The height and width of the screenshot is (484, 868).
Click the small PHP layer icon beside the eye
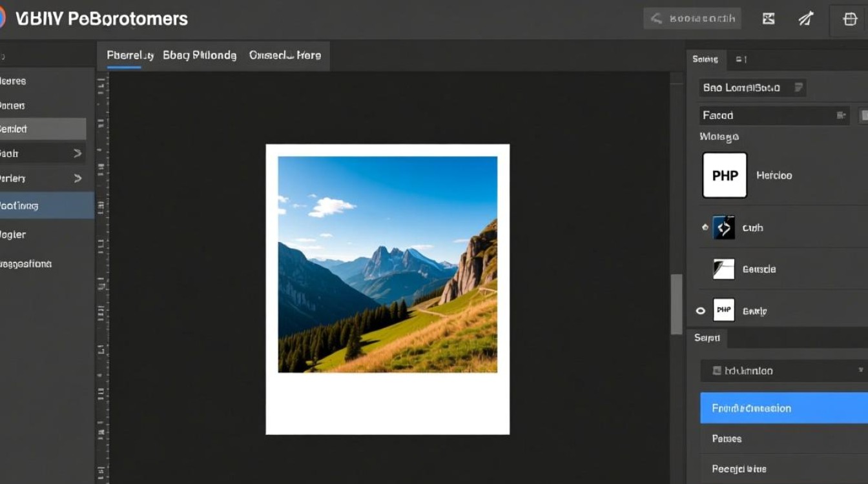pyautogui.click(x=723, y=310)
